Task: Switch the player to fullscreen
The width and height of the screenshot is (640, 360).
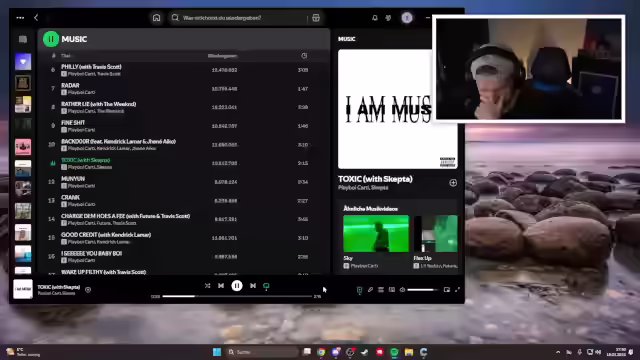Action: pos(458,290)
